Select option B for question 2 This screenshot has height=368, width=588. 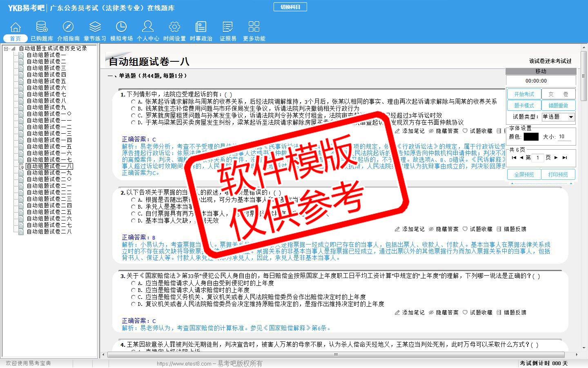[x=133, y=207]
